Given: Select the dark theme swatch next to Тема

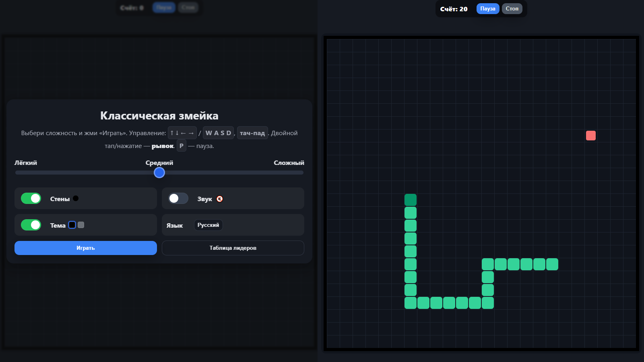Looking at the screenshot, I should pos(72,225).
